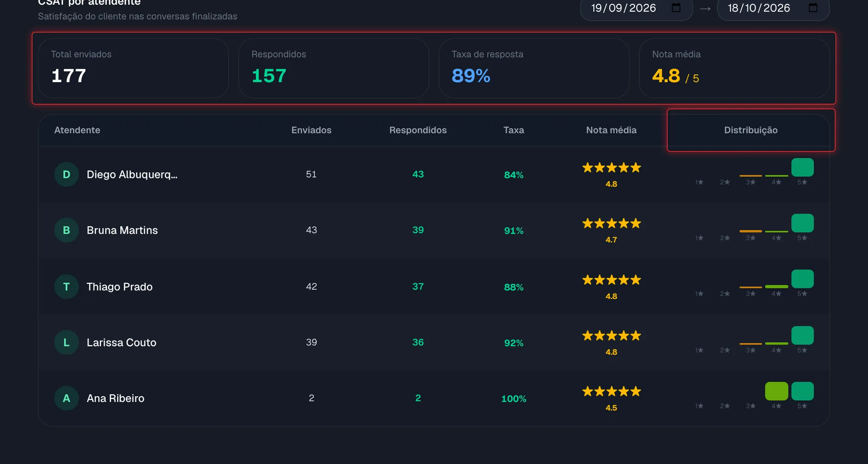Click Bruna's green 5-star distribution bar
The width and height of the screenshot is (868, 464).
click(x=802, y=223)
